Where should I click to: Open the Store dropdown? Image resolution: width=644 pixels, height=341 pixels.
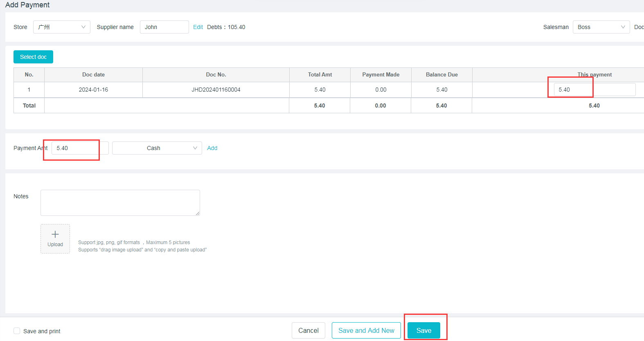61,27
